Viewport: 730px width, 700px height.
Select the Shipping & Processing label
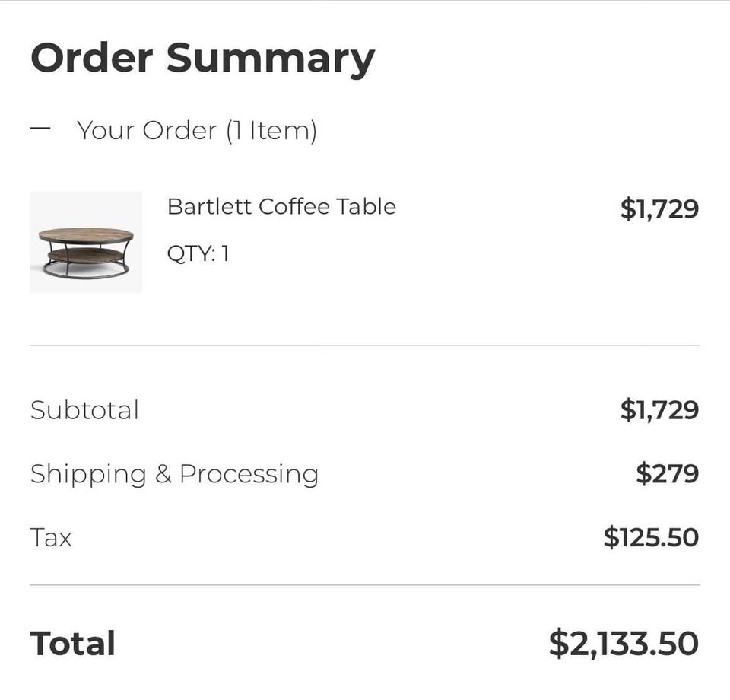pos(174,474)
